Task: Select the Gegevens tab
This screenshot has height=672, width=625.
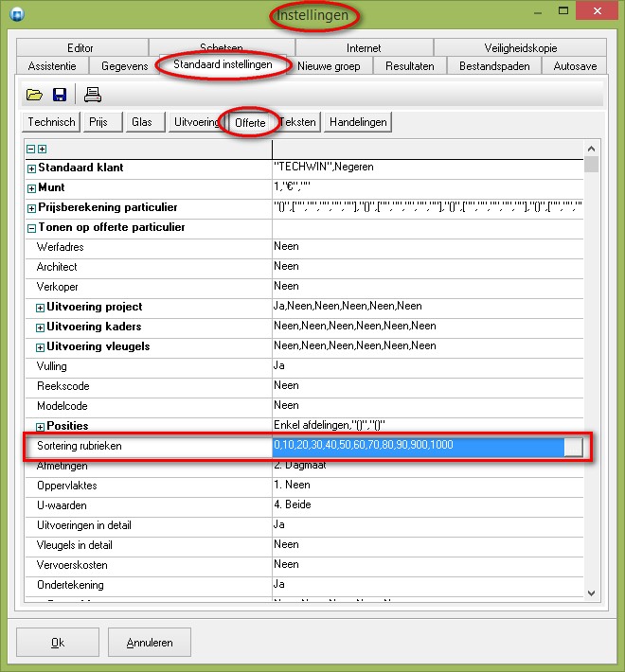Action: point(124,66)
